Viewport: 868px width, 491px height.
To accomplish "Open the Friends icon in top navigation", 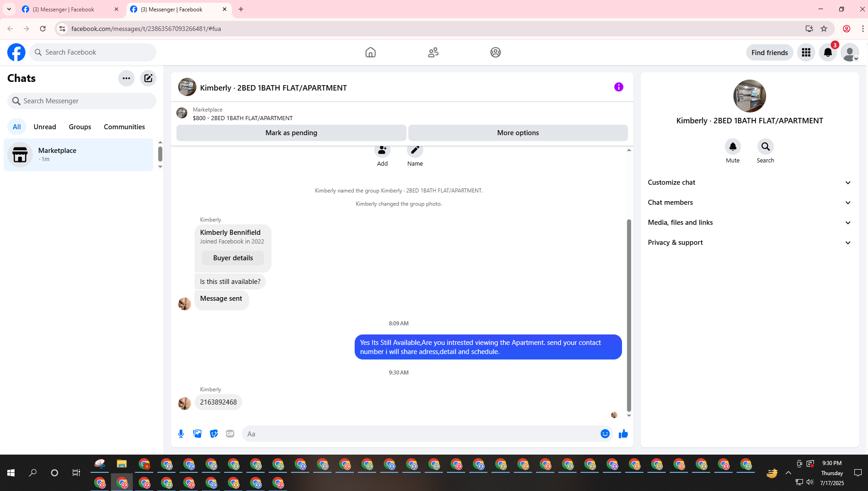I will click(x=433, y=52).
